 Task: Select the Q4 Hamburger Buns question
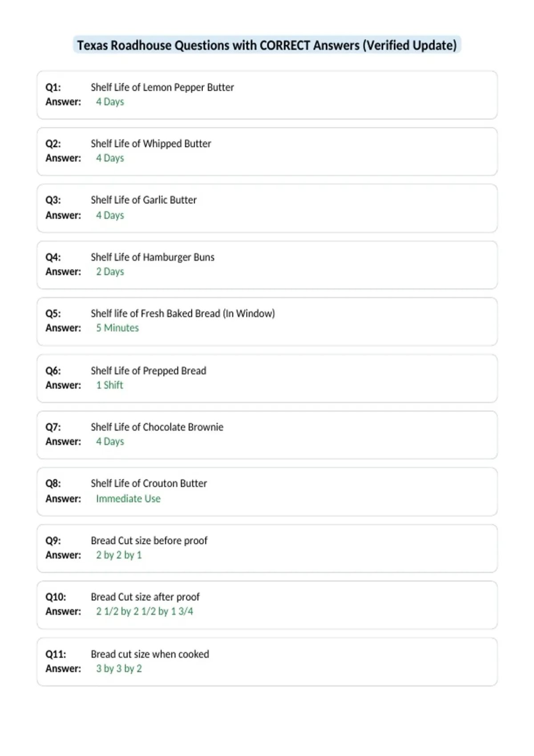point(153,257)
